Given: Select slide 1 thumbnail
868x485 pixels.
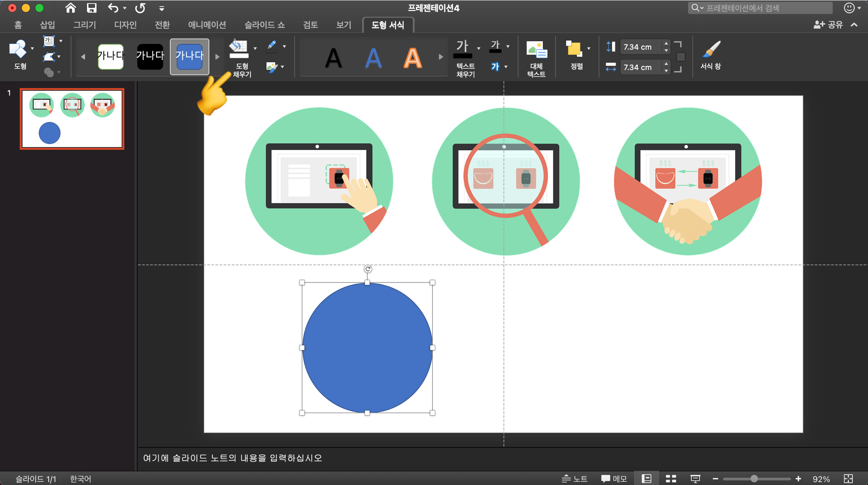Looking at the screenshot, I should click(x=72, y=119).
